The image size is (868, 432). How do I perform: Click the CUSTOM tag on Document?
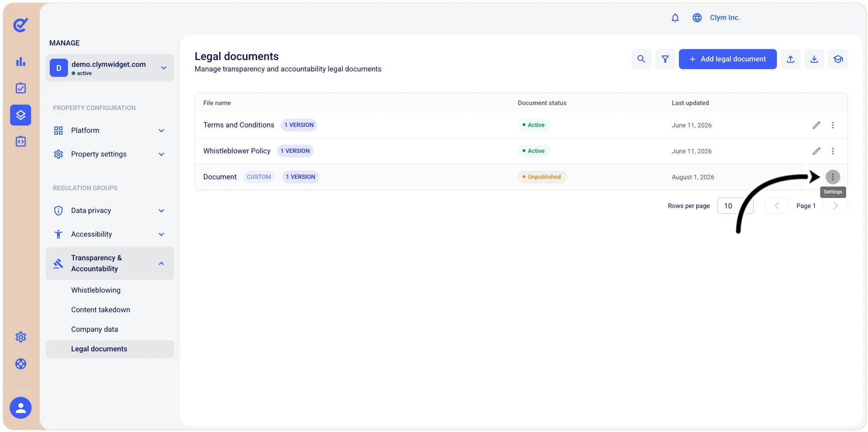(259, 177)
